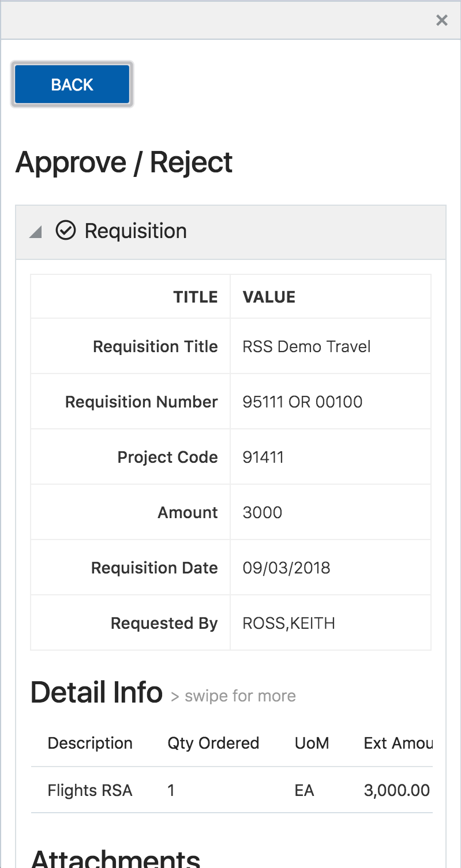Close the dialog with the X icon
The width and height of the screenshot is (461, 868).
(x=441, y=21)
